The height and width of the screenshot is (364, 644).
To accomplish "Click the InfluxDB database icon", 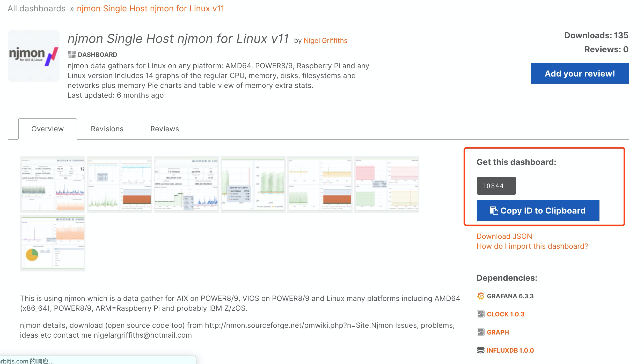I will pyautogui.click(x=481, y=350).
